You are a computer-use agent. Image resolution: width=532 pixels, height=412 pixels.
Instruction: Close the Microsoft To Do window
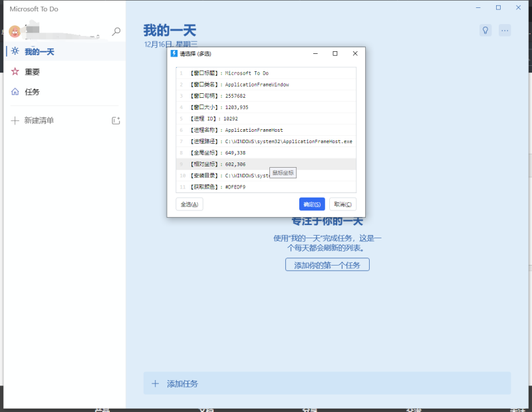click(x=518, y=7)
